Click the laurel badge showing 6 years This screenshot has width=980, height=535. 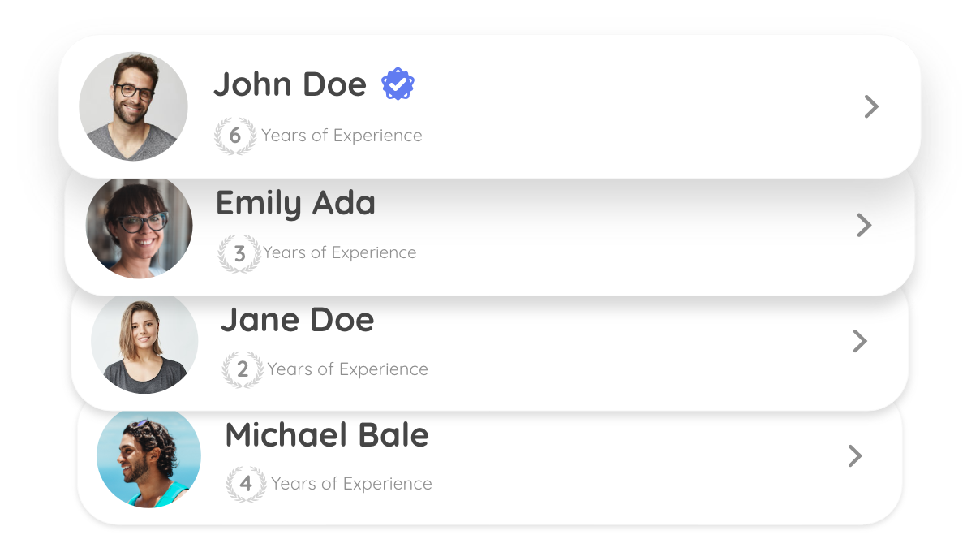pos(234,136)
